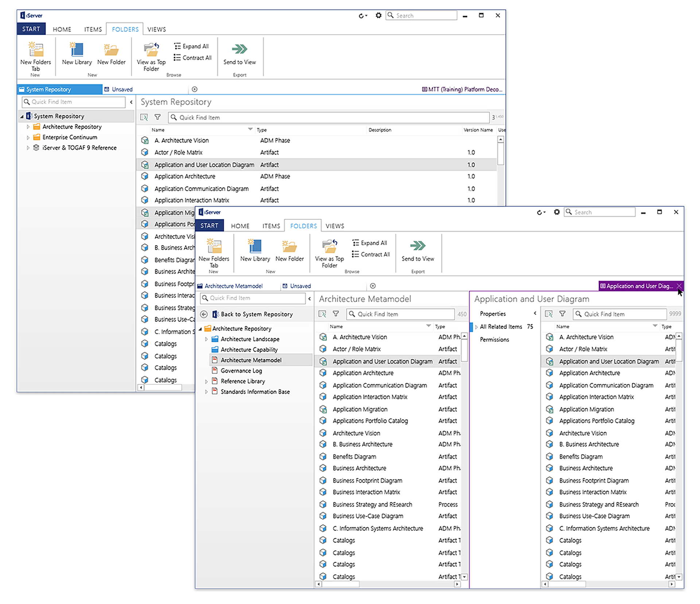Expand Standards Information Base tree node
Screen dimensions: 700x604
[x=206, y=392]
